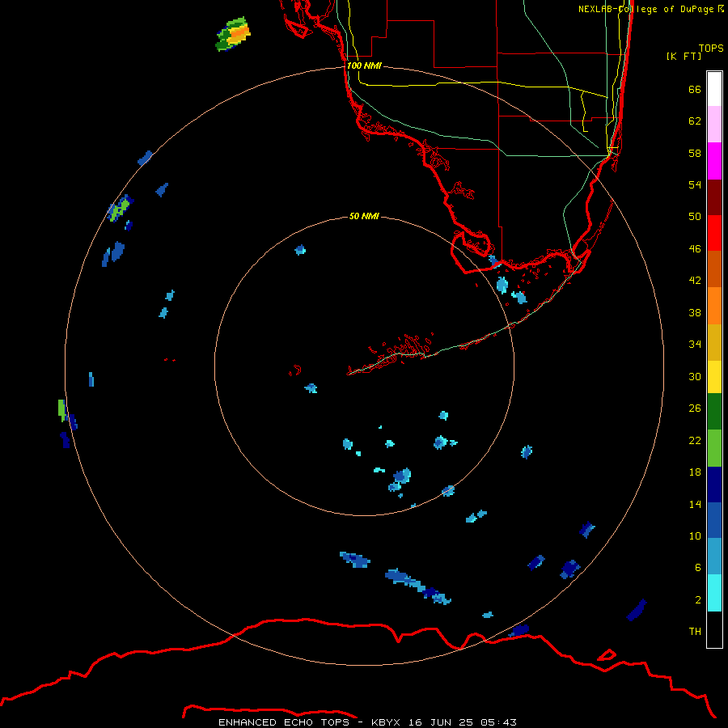Viewport: 728px width, 728px height.
Task: Click the '26' scale label
Action: coord(695,408)
